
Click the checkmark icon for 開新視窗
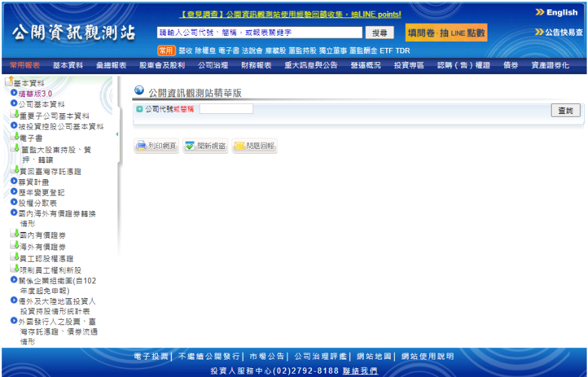click(x=190, y=146)
